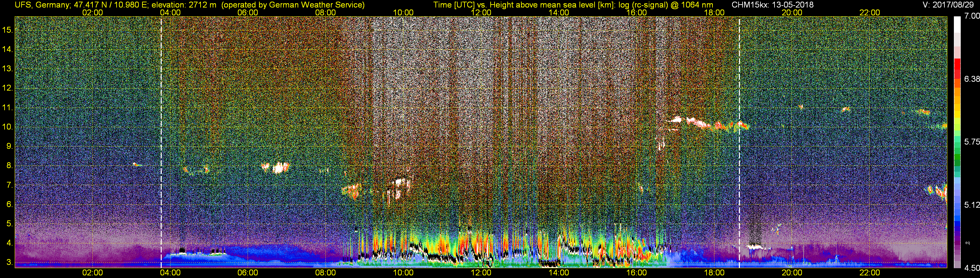This screenshot has width=980, height=278.
Task: Click the bottom time axis label '20:00'
Action: pyautogui.click(x=792, y=273)
